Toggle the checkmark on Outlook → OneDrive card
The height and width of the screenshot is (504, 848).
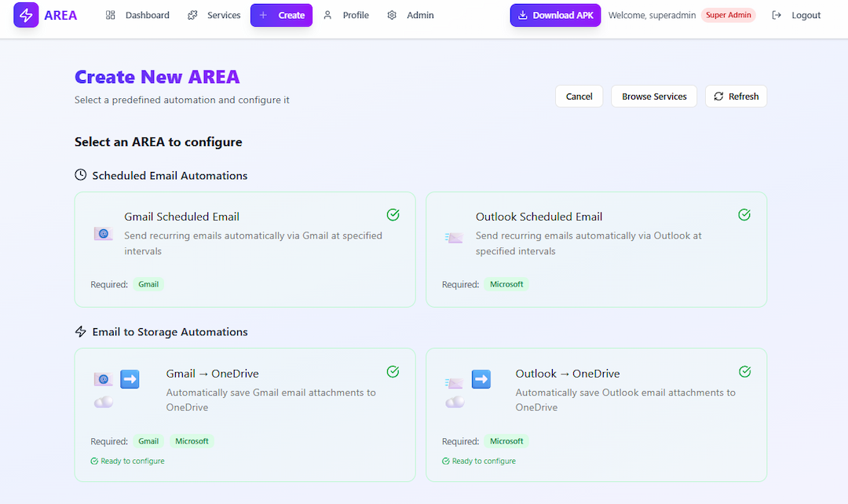pyautogui.click(x=744, y=371)
